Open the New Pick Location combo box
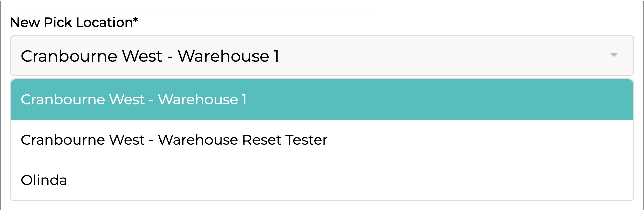 click(x=322, y=56)
